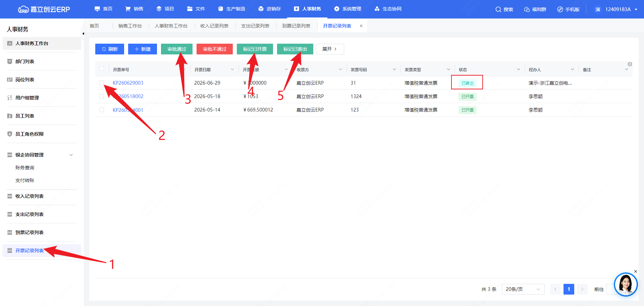644x306 pixels.
Task: Expand the account 12409183A dropdown
Action: 636,9
